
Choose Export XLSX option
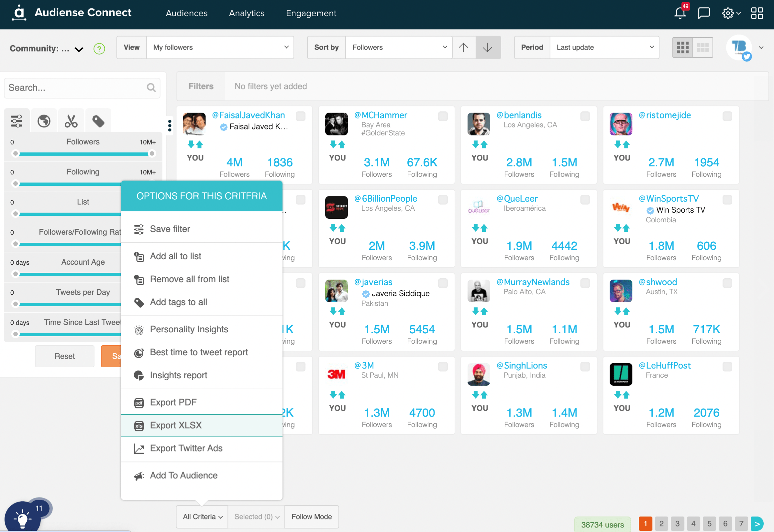click(202, 425)
